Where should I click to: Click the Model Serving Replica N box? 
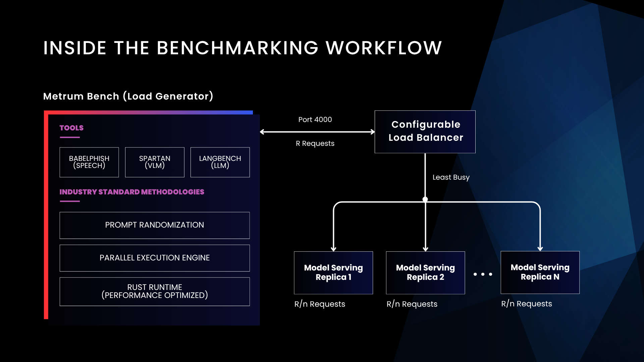(x=540, y=272)
